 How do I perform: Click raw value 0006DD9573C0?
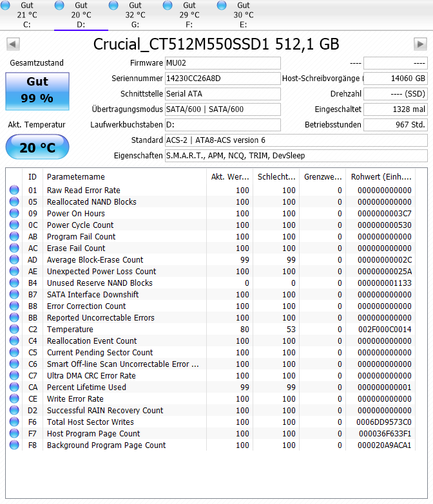tap(384, 422)
